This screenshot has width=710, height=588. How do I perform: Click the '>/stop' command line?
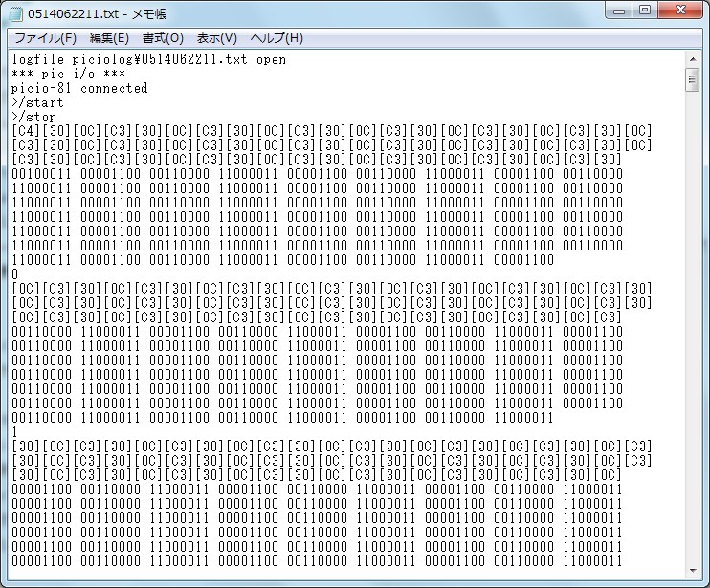coord(33,118)
